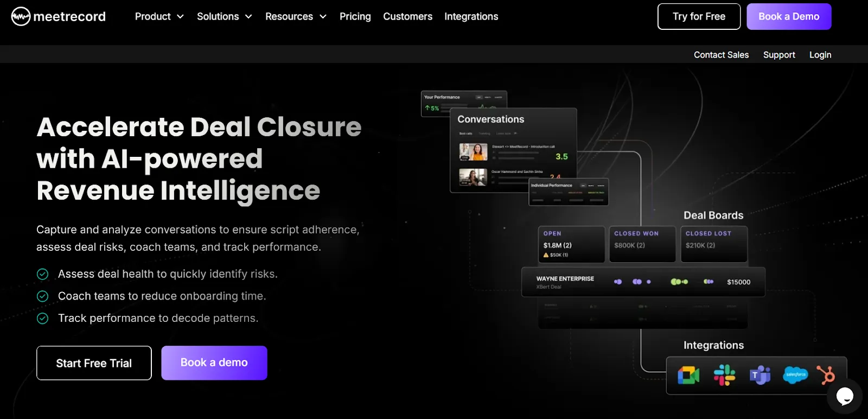868x419 pixels.
Task: Select the first conversation thumbnail with woman
Action: (473, 152)
